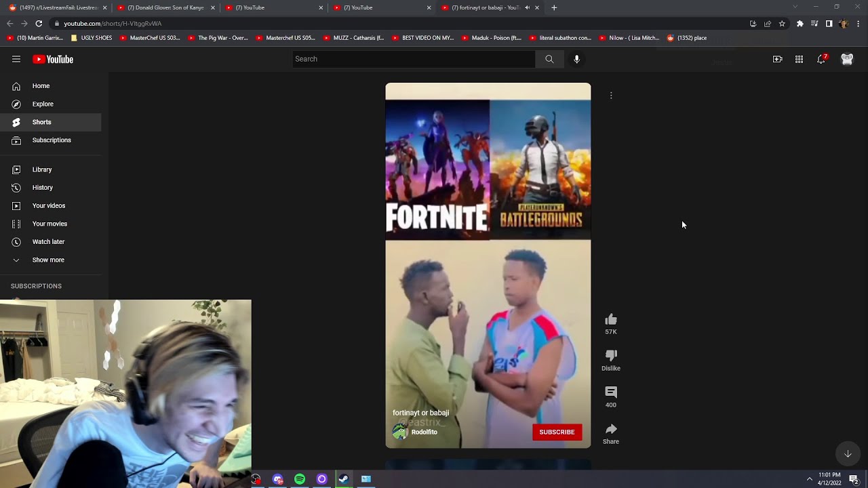
Task: Bookmark this page with the star
Action: pyautogui.click(x=782, y=23)
